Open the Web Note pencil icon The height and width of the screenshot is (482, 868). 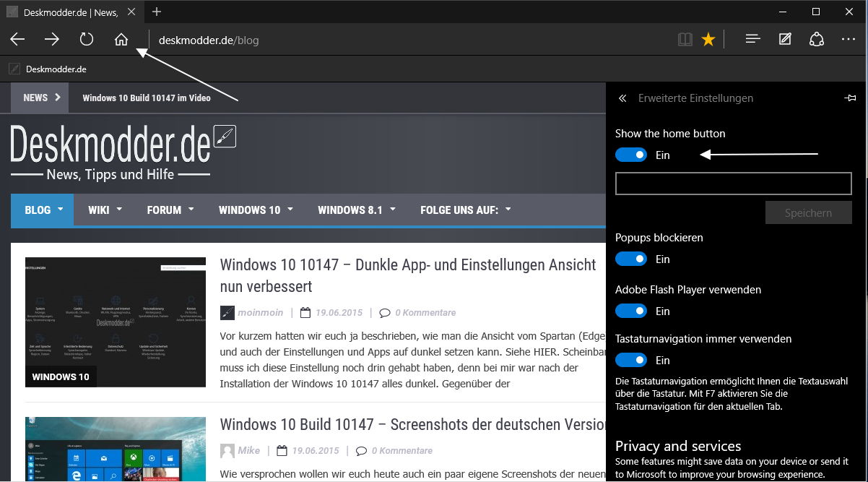[785, 40]
